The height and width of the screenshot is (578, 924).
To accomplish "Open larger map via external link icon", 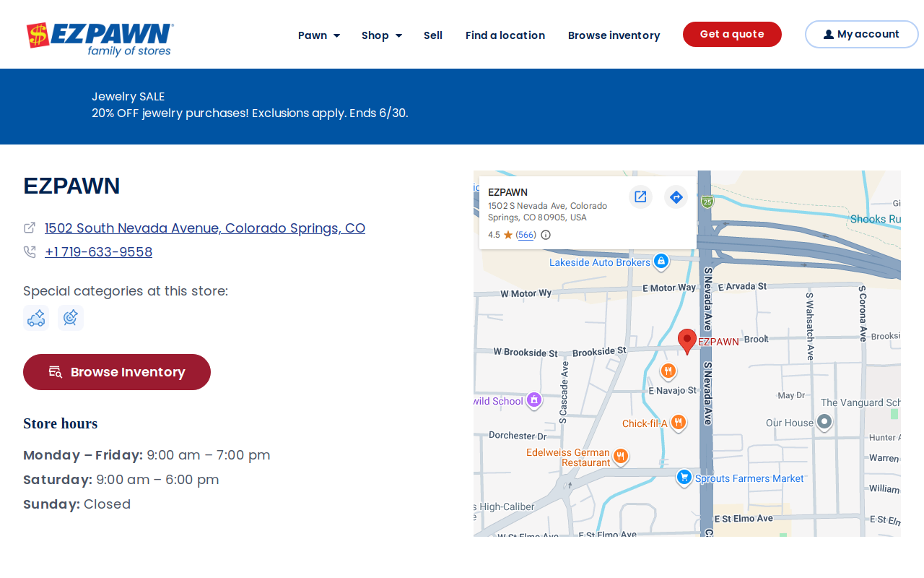I will (x=640, y=197).
